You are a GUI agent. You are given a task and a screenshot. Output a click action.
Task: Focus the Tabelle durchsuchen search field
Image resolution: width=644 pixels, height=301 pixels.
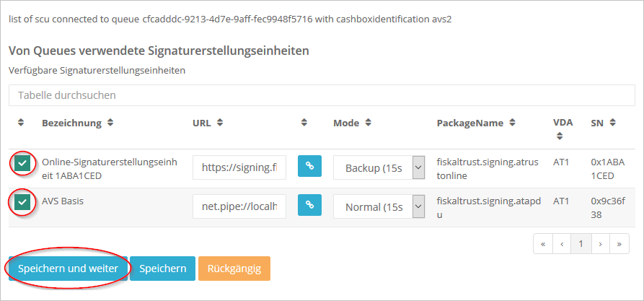(322, 95)
